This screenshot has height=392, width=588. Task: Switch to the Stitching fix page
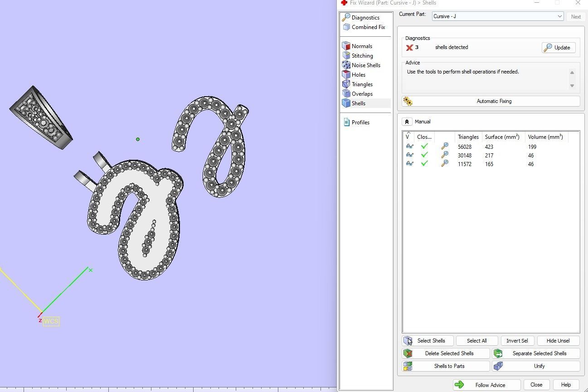coord(362,56)
